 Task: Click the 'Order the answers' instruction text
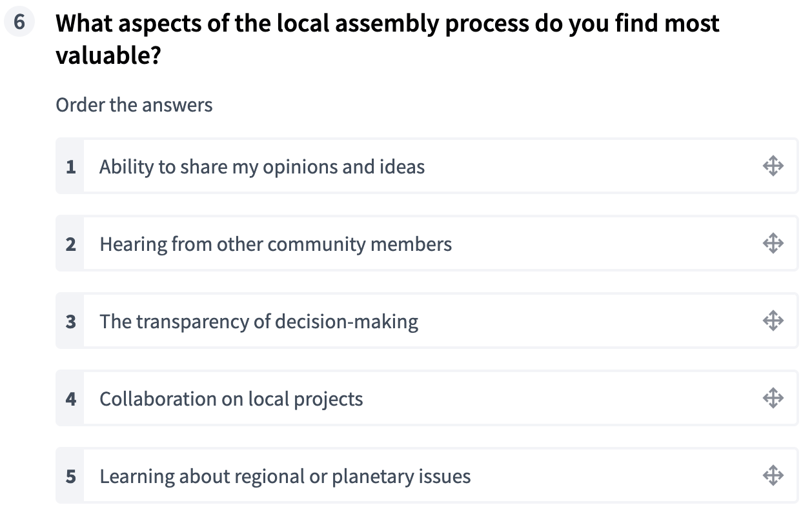pyautogui.click(x=134, y=104)
